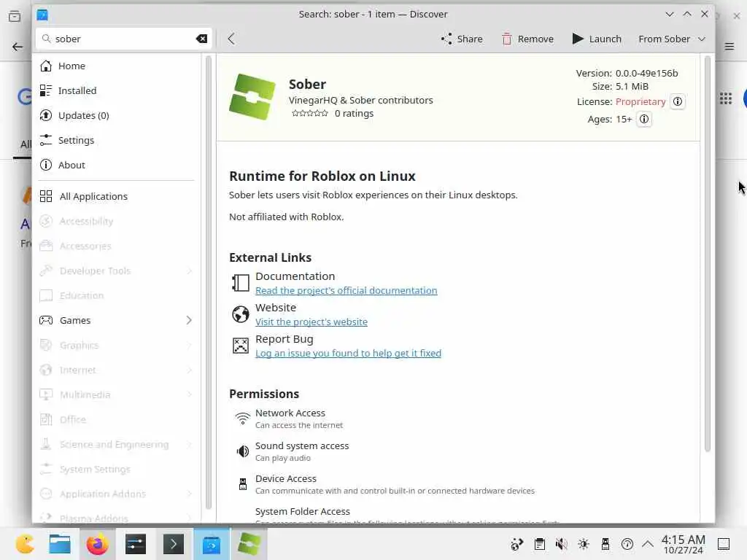
Task: Open the From Sober source dropdown
Action: point(672,39)
